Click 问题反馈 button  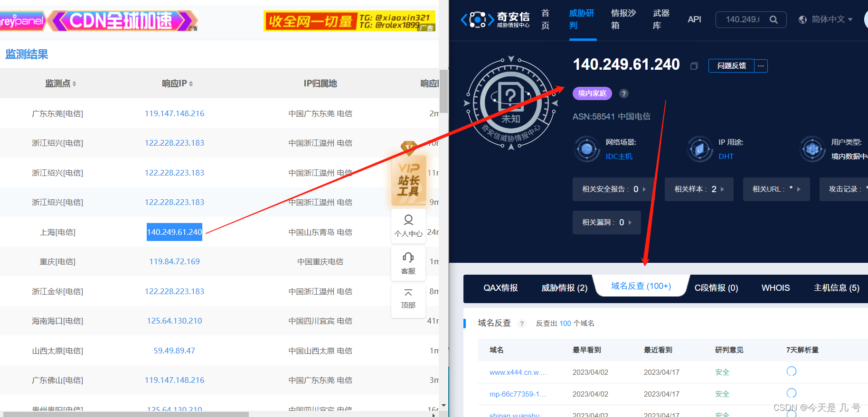click(731, 66)
